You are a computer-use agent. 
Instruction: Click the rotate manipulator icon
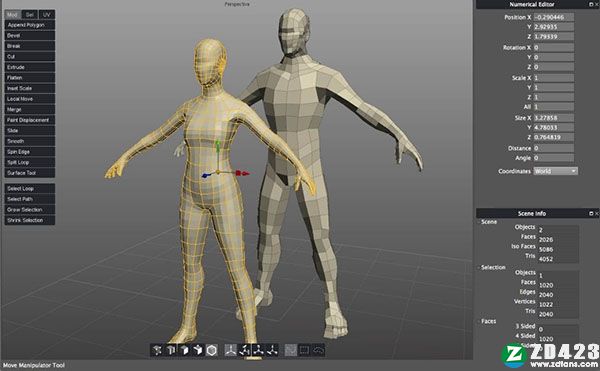[245, 350]
